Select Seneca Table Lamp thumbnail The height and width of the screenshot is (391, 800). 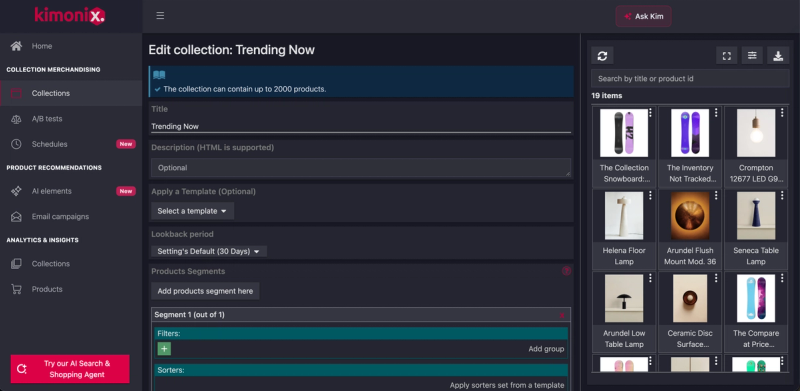[756, 215]
